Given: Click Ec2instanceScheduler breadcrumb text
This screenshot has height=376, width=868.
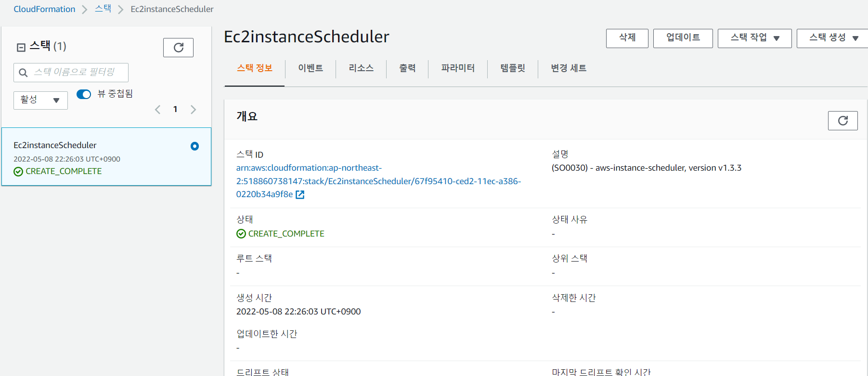Looking at the screenshot, I should [x=172, y=9].
